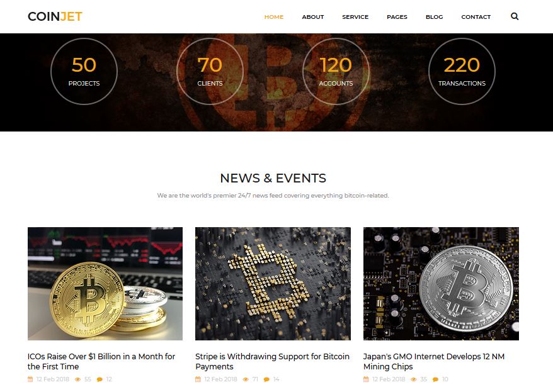The height and width of the screenshot is (392, 553).
Task: Click the 220 Transactions counter circle
Action: tap(462, 72)
